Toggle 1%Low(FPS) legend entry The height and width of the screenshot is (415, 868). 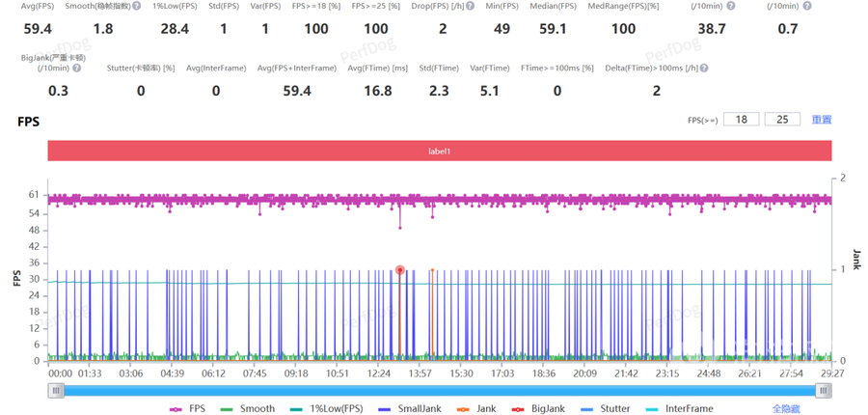click(321, 408)
